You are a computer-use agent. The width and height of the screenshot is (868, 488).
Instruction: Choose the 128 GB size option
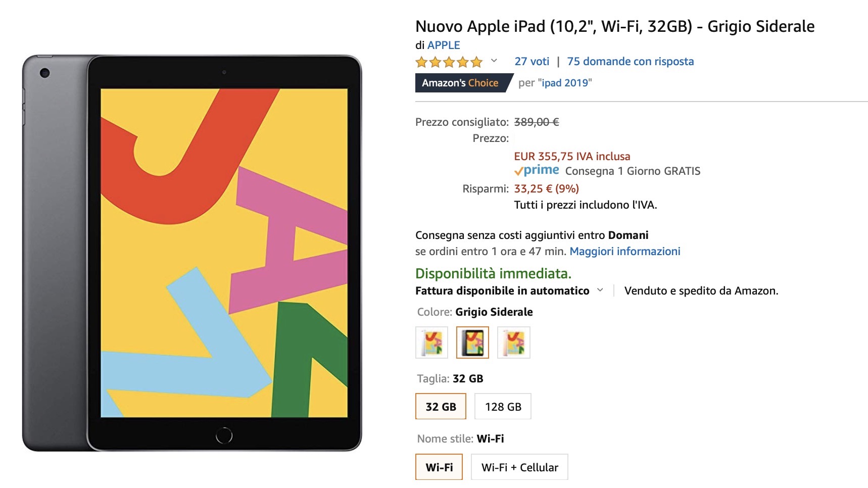click(503, 407)
